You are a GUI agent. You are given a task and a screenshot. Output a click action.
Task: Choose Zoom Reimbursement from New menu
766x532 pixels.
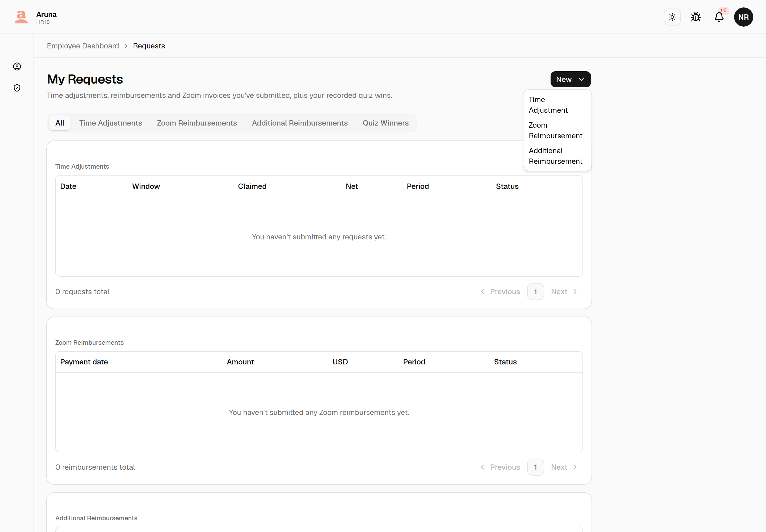coord(557,130)
